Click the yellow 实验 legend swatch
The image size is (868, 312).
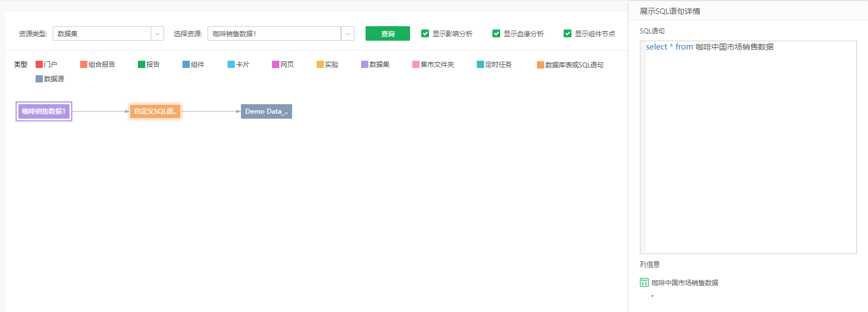coord(320,65)
